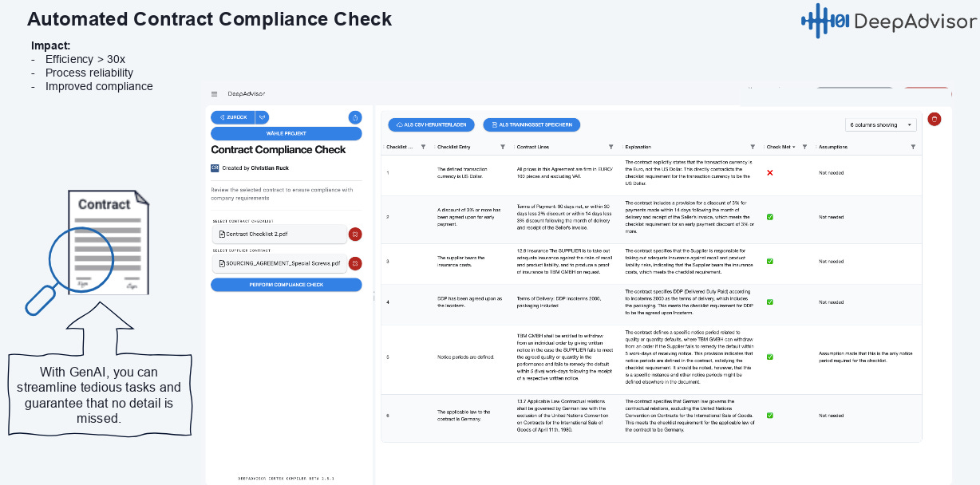Select the Contract Checklist 2.pdf file field

(x=279, y=234)
